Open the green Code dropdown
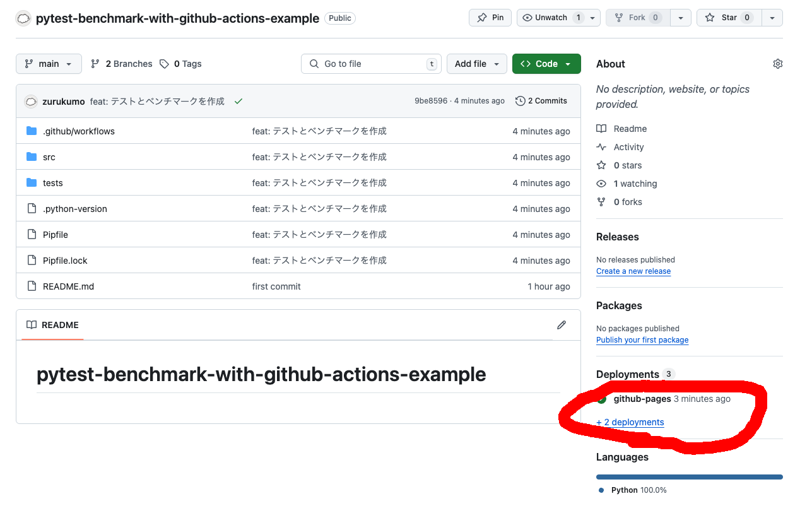 tap(546, 64)
